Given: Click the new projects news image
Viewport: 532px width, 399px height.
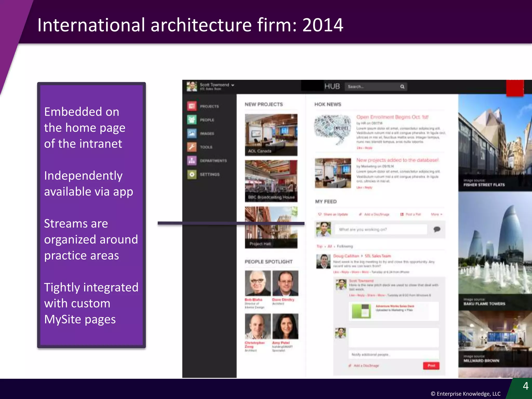Looking at the screenshot, I should pyautogui.click(x=333, y=173).
